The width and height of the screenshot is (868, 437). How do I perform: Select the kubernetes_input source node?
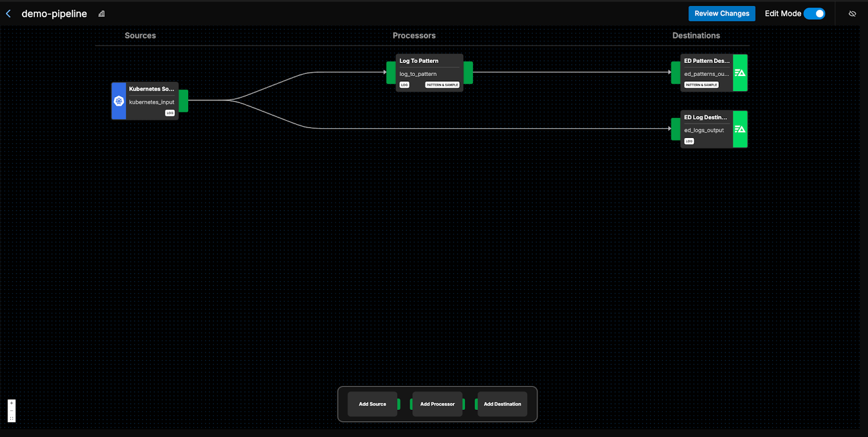(152, 102)
